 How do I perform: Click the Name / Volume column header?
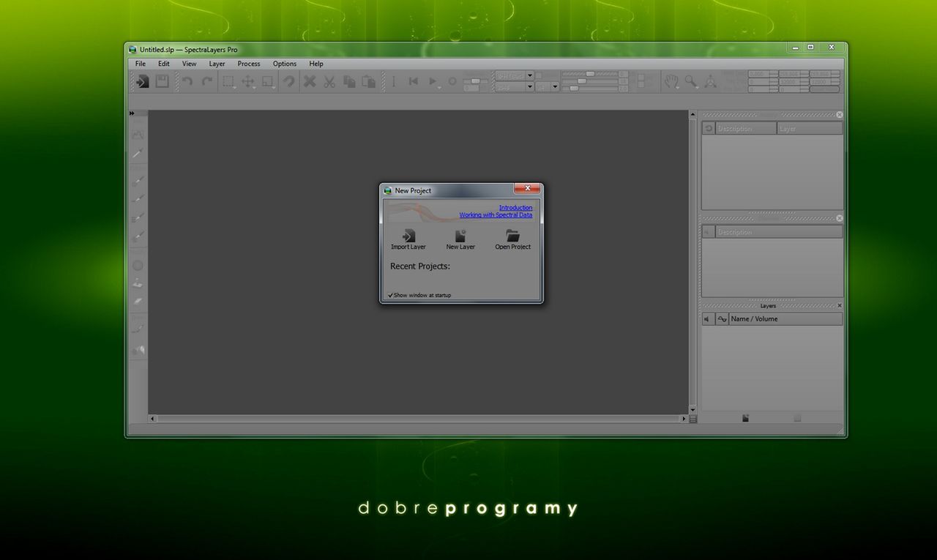coord(786,319)
